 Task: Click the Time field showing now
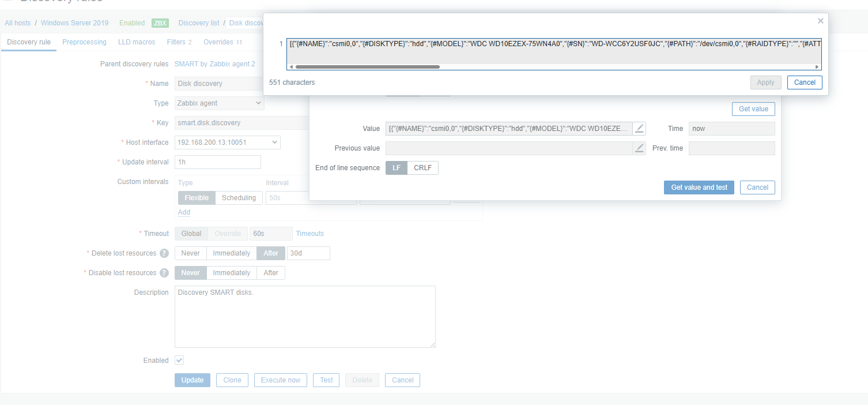click(x=731, y=129)
